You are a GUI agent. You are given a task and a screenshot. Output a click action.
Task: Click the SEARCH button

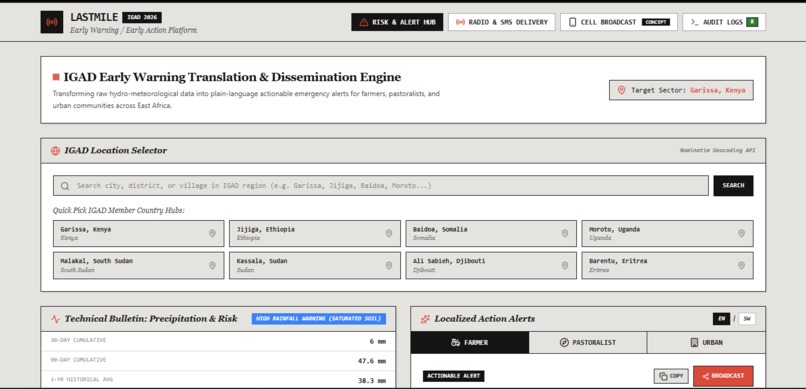coord(733,186)
